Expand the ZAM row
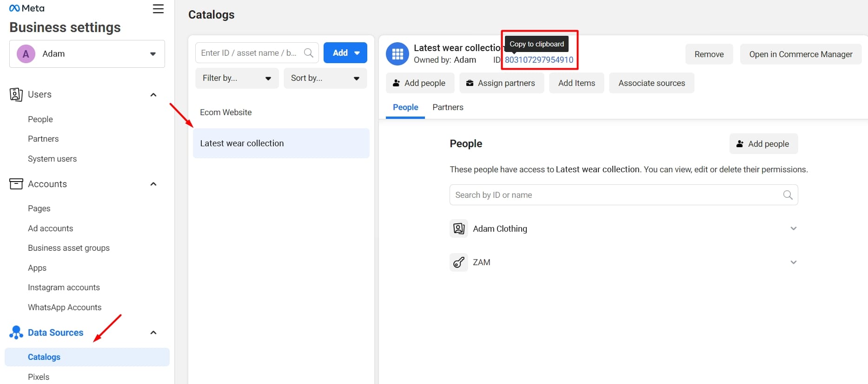Viewport: 868px width, 384px height. coord(794,262)
